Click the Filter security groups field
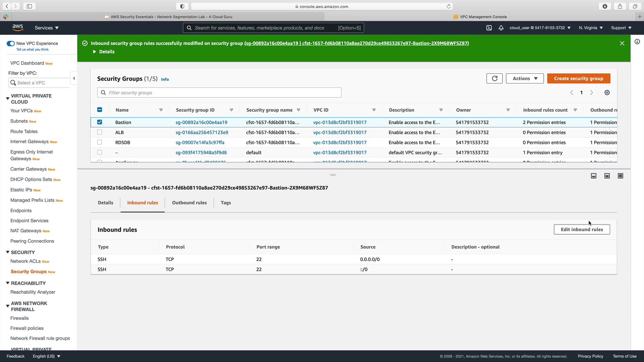Image resolution: width=644 pixels, height=362 pixels. click(219, 93)
